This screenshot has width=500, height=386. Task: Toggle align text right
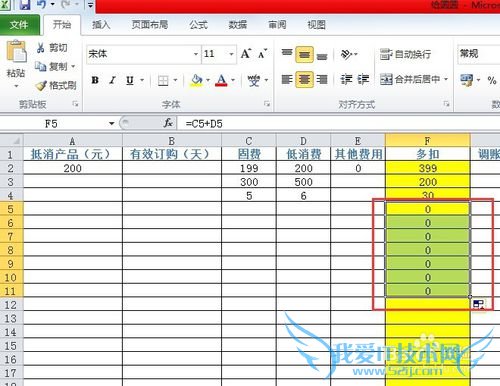pos(322,79)
